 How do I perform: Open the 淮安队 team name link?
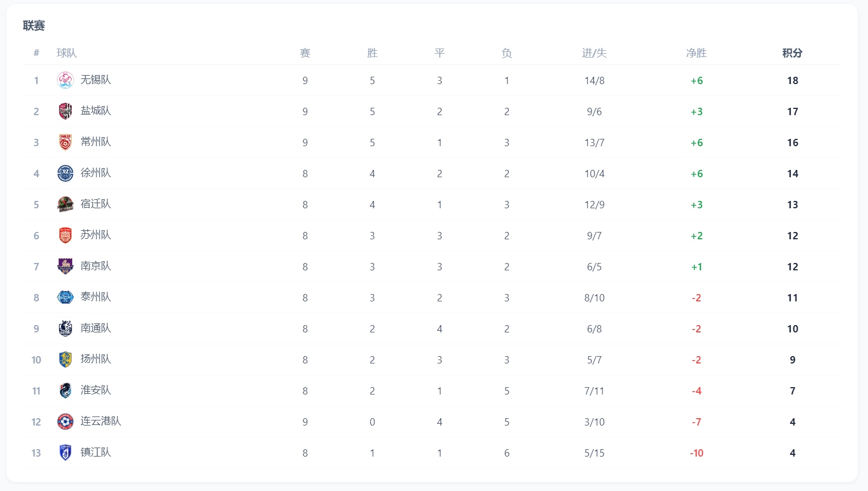point(96,390)
